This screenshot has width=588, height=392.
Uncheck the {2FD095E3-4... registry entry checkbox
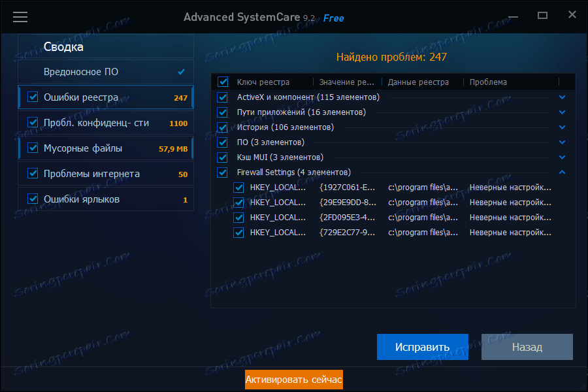238,217
